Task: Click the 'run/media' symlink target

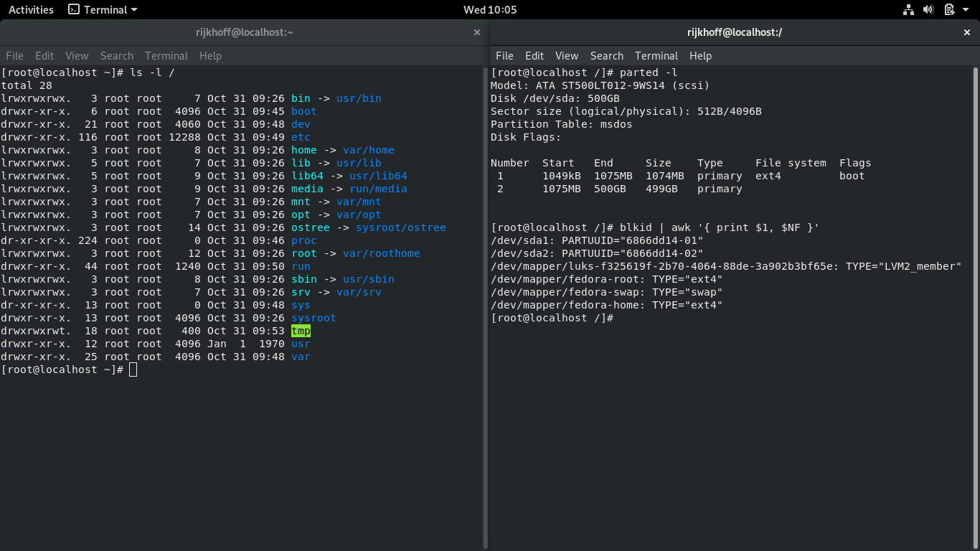Action: (378, 189)
